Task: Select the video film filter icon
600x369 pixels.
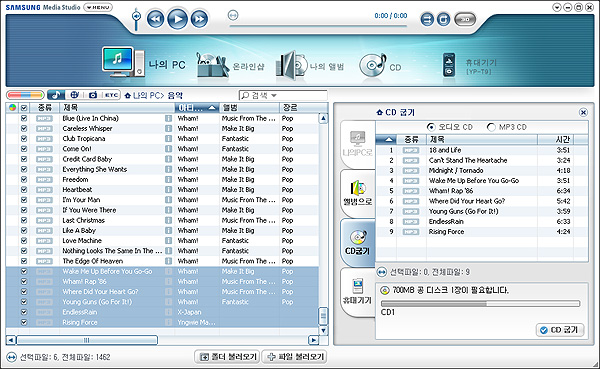Action: (74, 95)
